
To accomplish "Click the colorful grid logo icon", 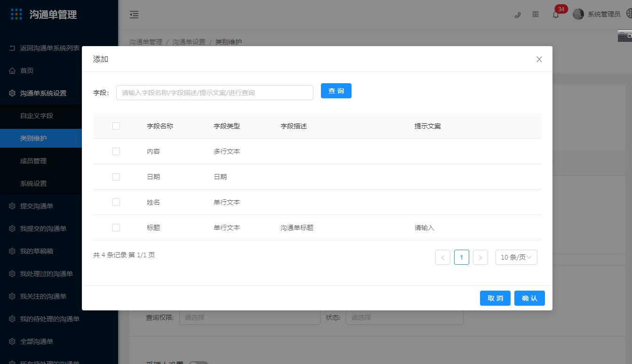I will [16, 14].
